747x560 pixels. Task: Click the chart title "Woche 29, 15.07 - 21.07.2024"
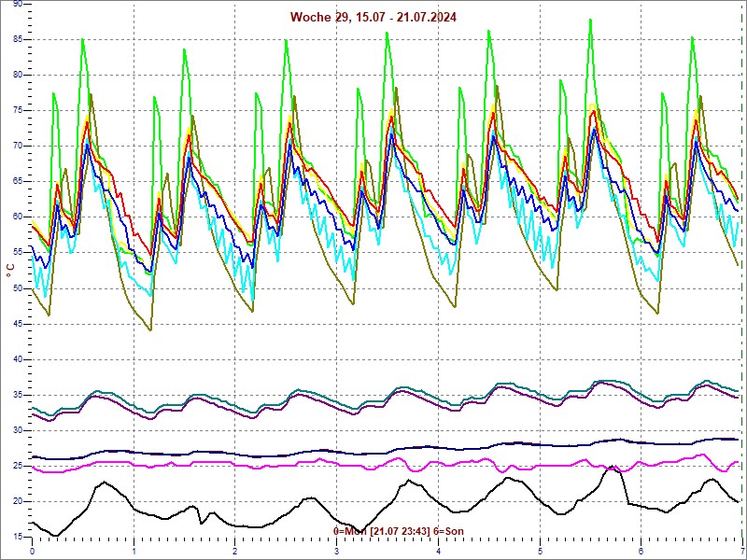(373, 18)
